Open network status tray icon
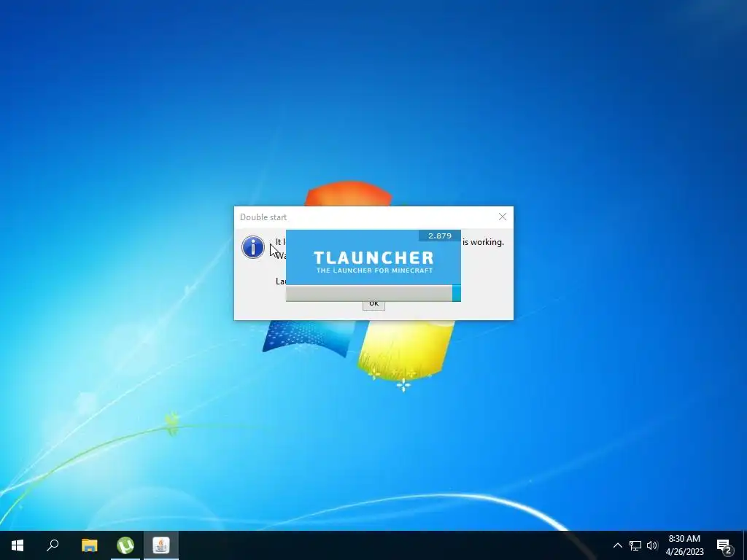This screenshot has width=747, height=560. pyautogui.click(x=635, y=545)
